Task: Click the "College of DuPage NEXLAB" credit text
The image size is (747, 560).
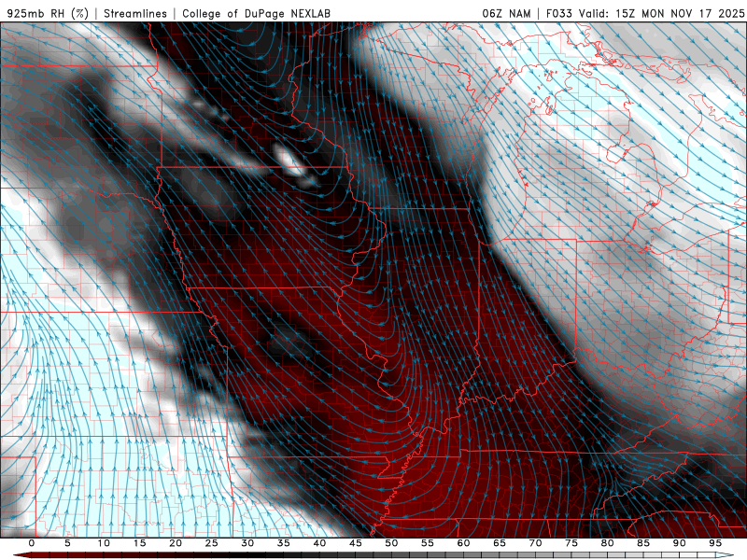Action: [x=256, y=13]
